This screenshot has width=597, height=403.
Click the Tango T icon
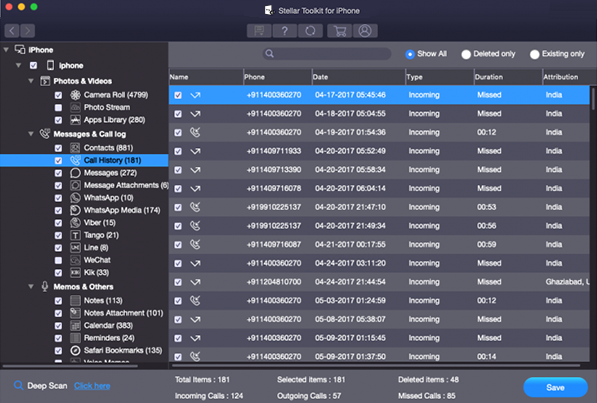click(x=75, y=235)
